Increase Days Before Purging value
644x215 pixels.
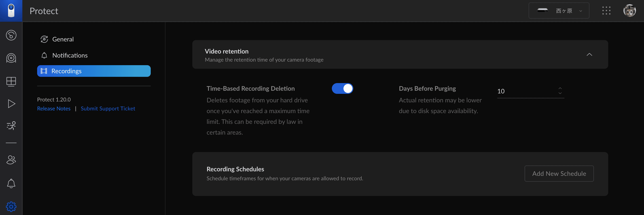pyautogui.click(x=560, y=88)
